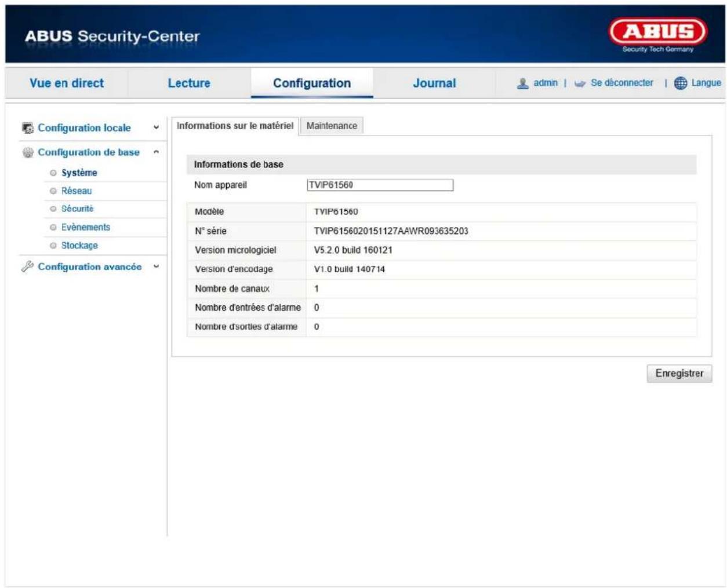Image resolution: width=727 pixels, height=588 pixels.
Task: Switch to the Maintenance tab
Action: pos(332,126)
